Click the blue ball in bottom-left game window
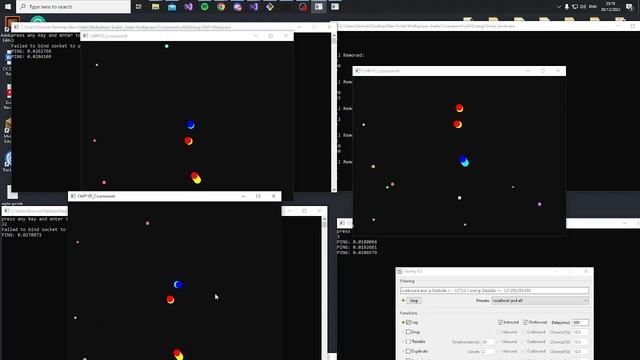This screenshot has height=360, width=640. coord(178,284)
